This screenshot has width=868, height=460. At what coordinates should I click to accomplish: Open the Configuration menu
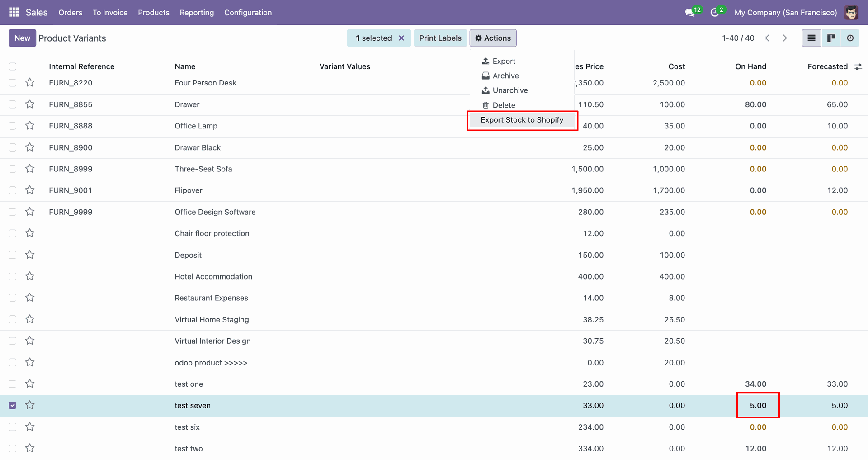[248, 13]
